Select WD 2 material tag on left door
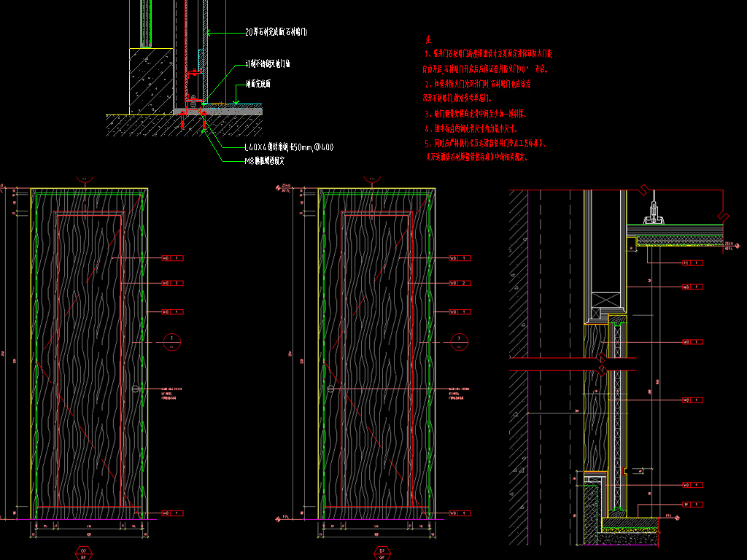 (x=171, y=283)
